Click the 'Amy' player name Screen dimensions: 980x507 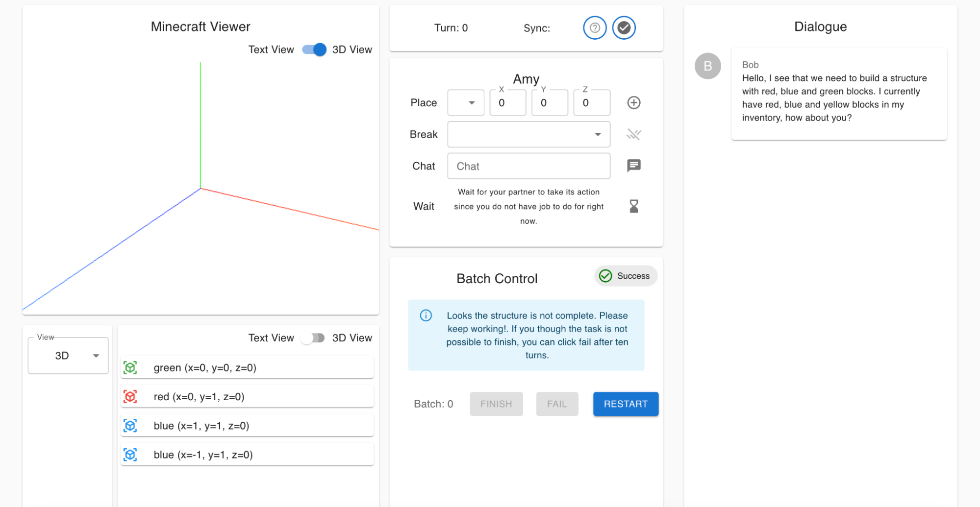click(526, 79)
